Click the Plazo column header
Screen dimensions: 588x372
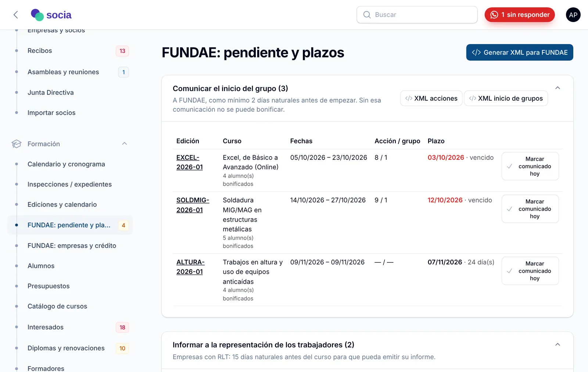[436, 141]
